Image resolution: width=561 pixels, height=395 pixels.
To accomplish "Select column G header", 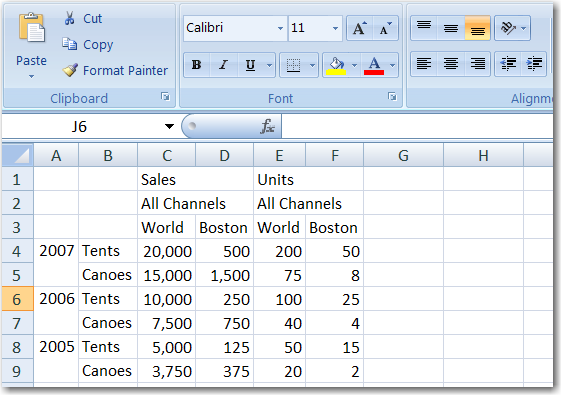I will 404,156.
